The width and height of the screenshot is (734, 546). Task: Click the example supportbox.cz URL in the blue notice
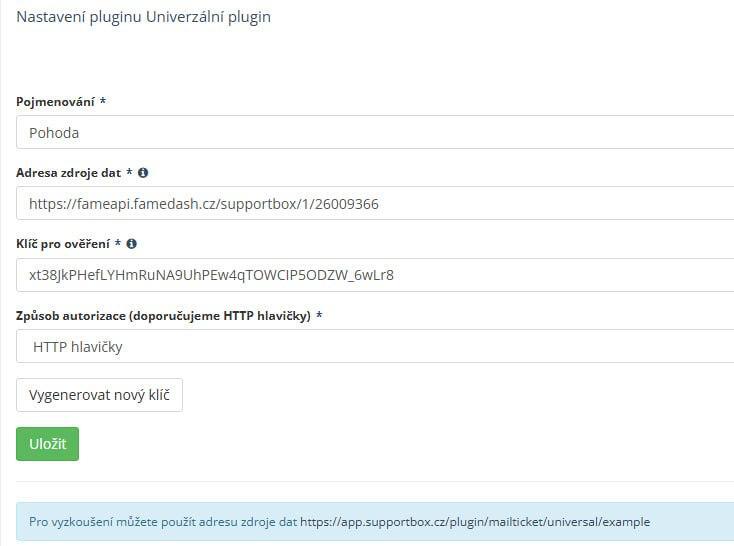(x=475, y=521)
